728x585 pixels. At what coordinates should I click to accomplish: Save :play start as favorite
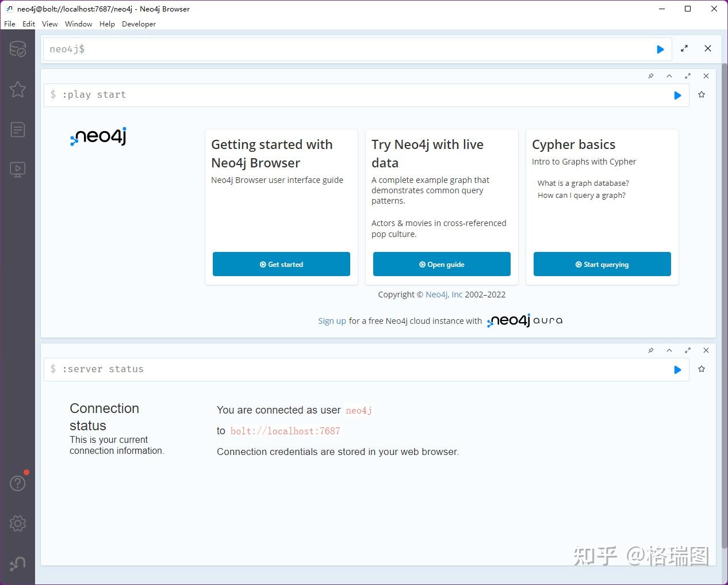(x=702, y=95)
